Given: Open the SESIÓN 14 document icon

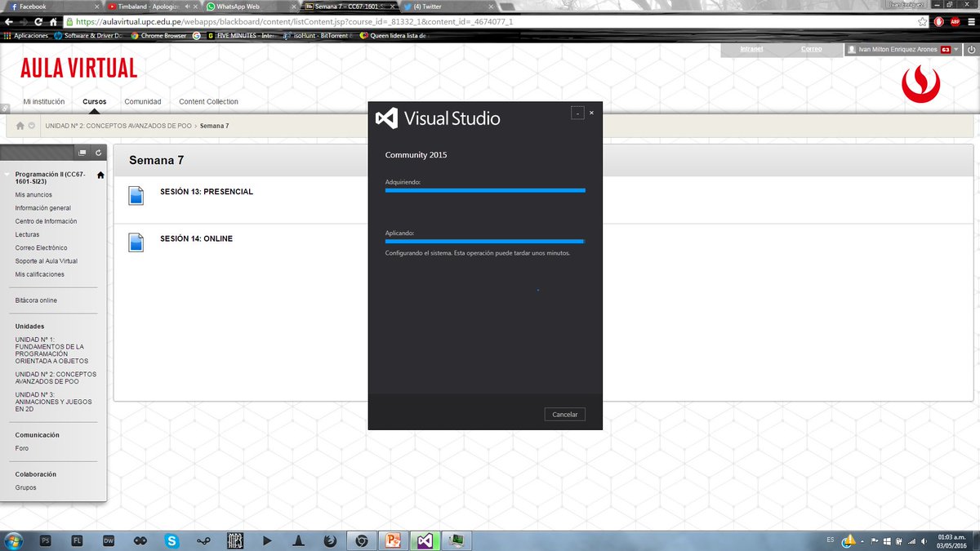Looking at the screenshot, I should (136, 242).
